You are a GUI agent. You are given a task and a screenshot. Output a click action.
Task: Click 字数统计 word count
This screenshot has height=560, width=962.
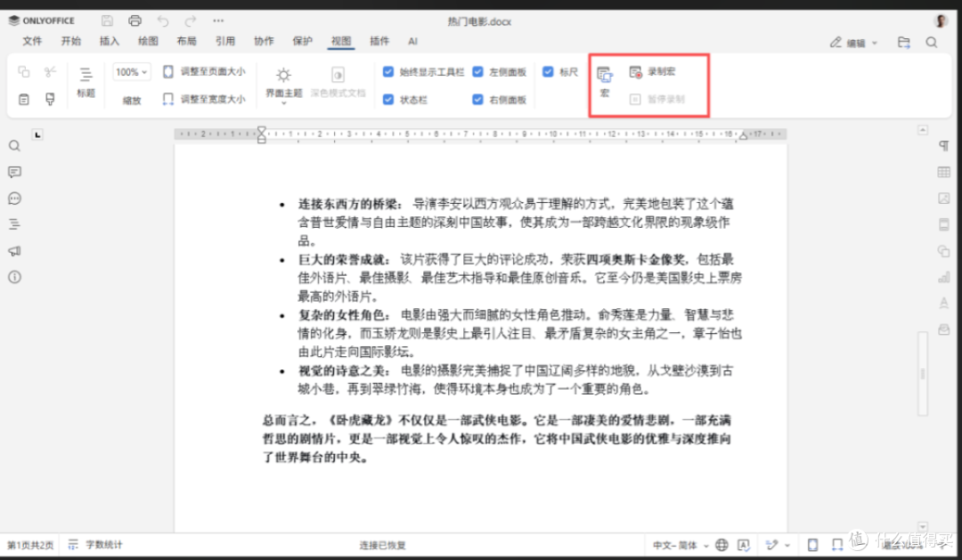(95, 545)
